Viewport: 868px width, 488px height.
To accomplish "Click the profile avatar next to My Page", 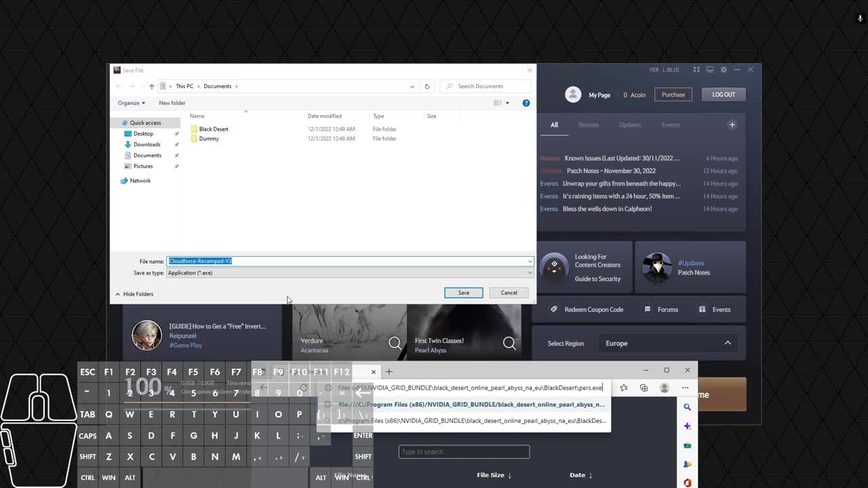I will (x=573, y=95).
